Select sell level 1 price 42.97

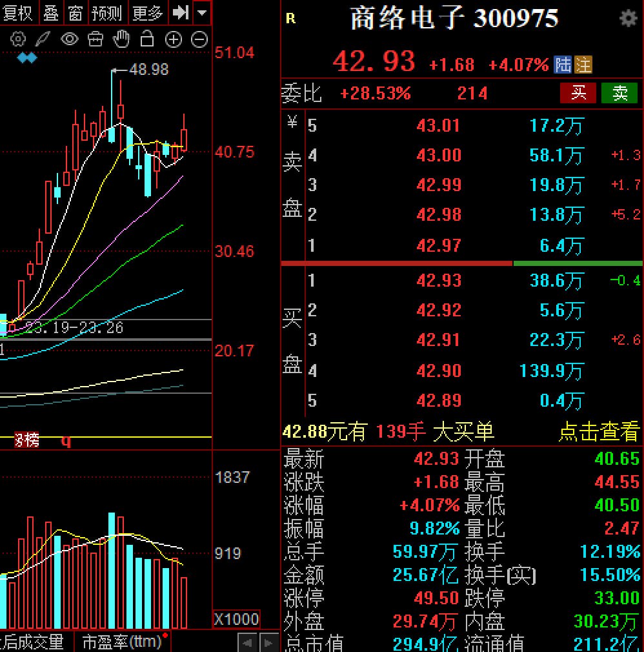(x=439, y=245)
